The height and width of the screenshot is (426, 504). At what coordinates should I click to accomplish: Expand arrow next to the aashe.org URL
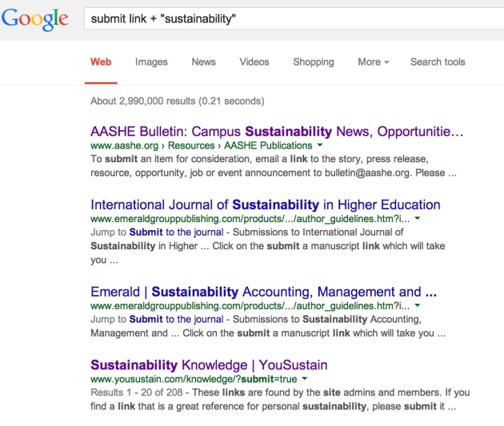[320, 145]
